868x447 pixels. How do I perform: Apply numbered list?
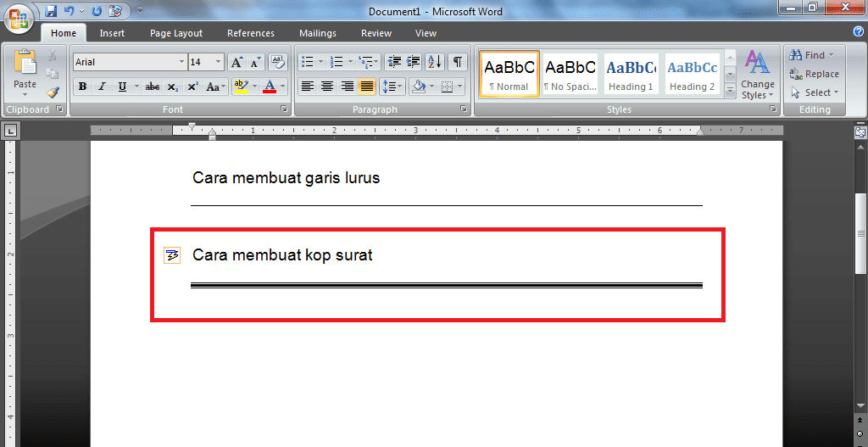(x=337, y=61)
